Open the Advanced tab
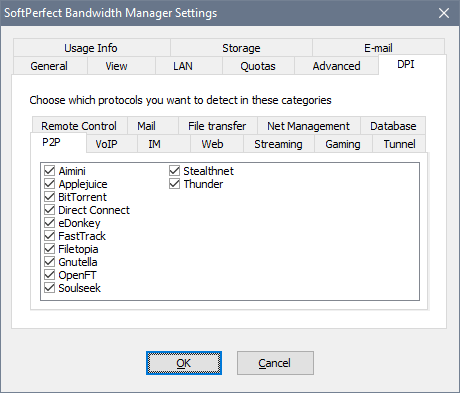 (x=336, y=66)
